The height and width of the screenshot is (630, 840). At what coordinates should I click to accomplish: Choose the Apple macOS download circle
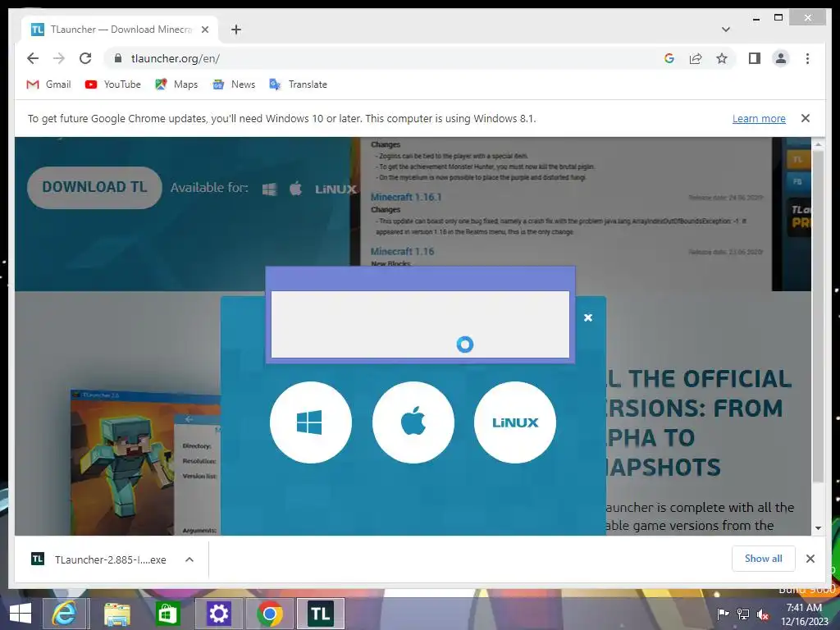tap(413, 422)
